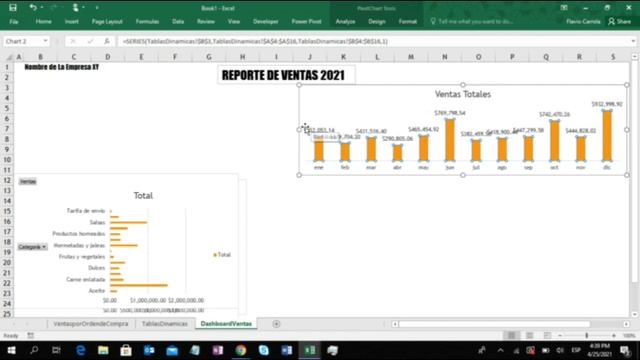Select the Ventas Totales chart title
The width and height of the screenshot is (640, 360).
pos(463,94)
